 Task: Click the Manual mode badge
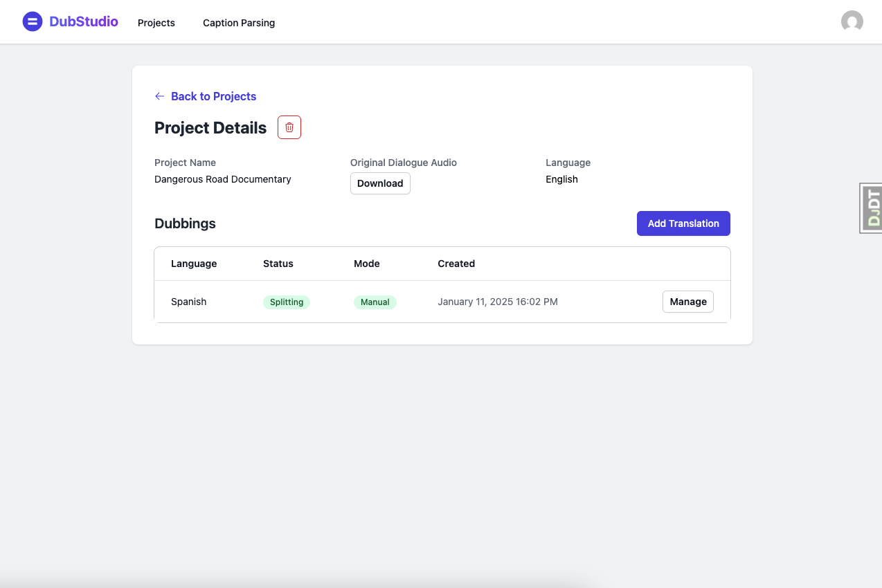[375, 302]
